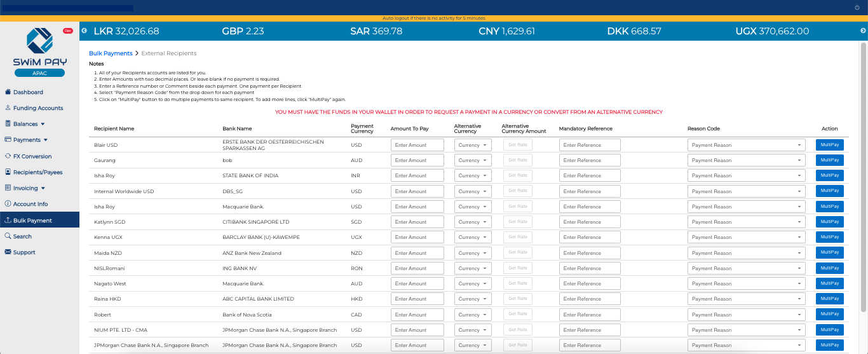Open Payment Reason dropdown for Isha Roy INR
Viewport: 868px width, 354px height.
(747, 175)
